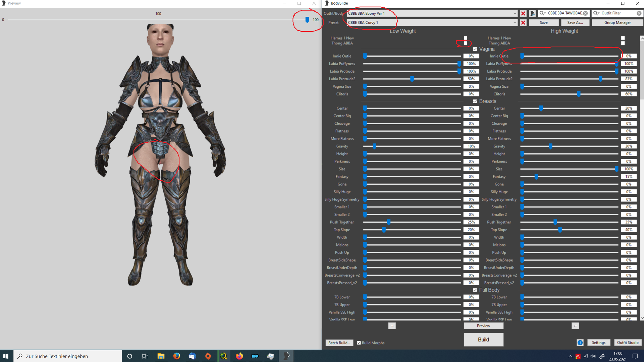This screenshot has height=362, width=644.
Task: Click the High Weight breast Size slider handle
Action: (x=616, y=169)
